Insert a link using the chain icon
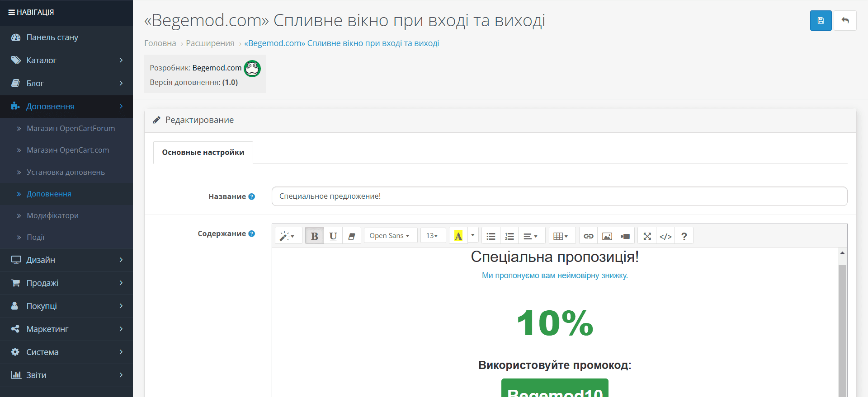This screenshot has height=397, width=868. point(588,236)
